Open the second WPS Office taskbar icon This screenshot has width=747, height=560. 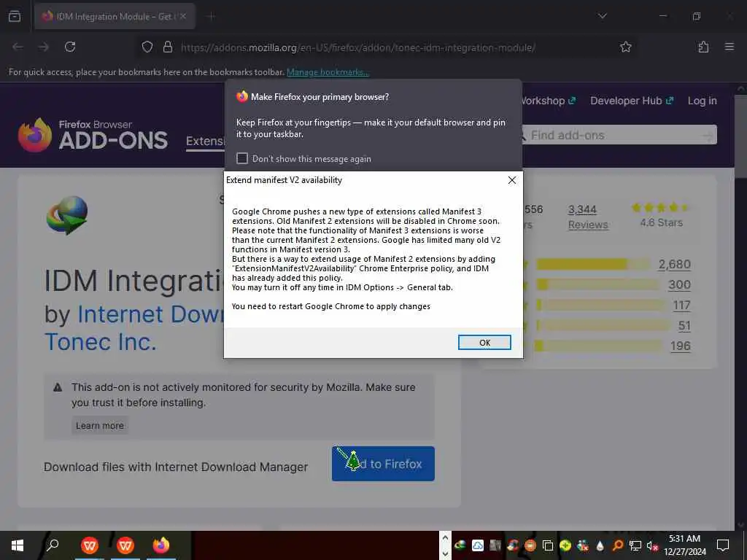(x=125, y=545)
